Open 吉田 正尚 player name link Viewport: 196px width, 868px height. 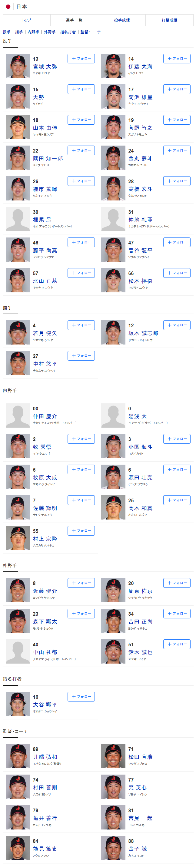(x=140, y=621)
